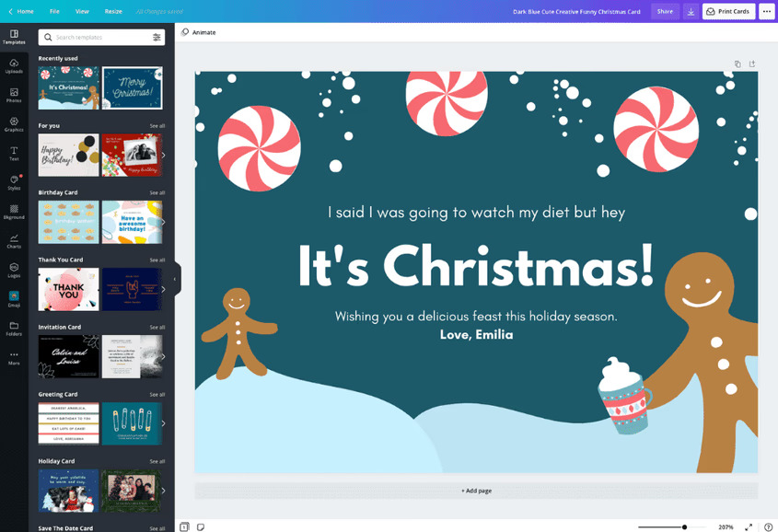Select the Graphics sidebar icon

14,123
